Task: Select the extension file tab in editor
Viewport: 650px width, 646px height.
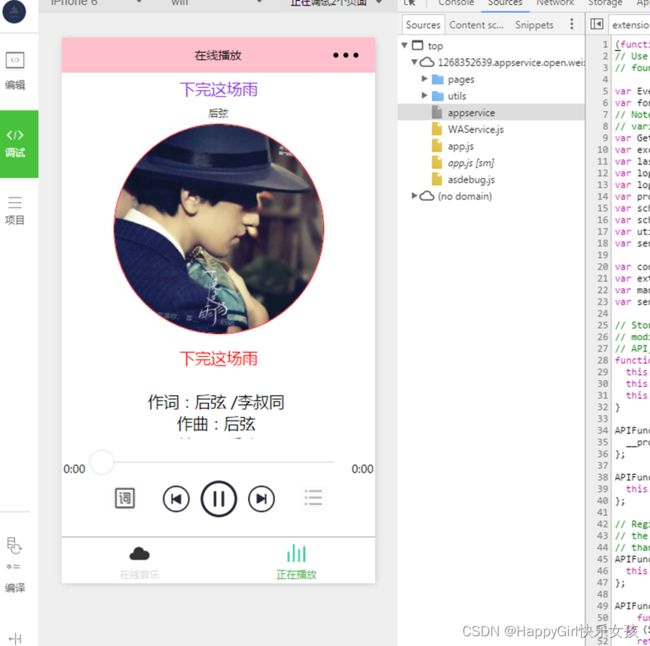Action: (x=630, y=25)
